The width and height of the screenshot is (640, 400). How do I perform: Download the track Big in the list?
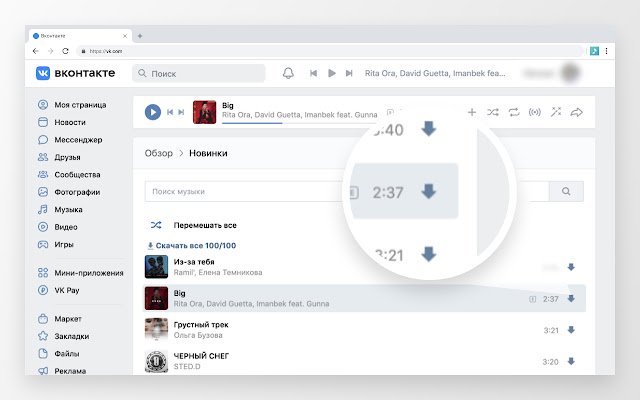[x=571, y=299]
